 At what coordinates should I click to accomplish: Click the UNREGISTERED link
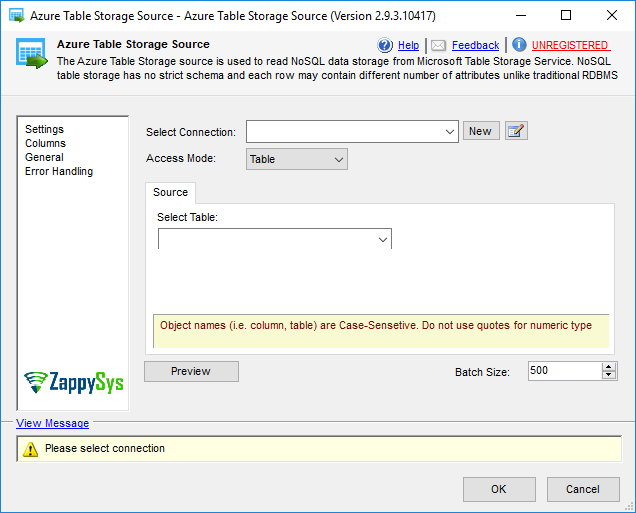coord(570,45)
